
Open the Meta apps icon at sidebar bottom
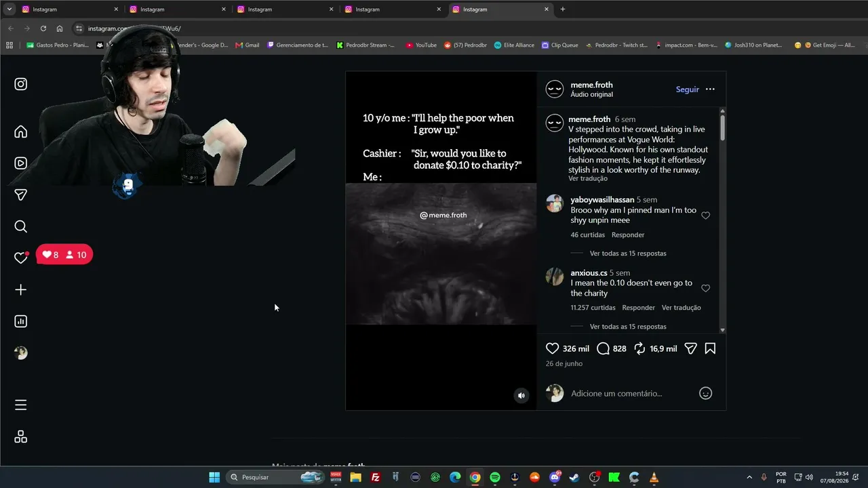(21, 437)
